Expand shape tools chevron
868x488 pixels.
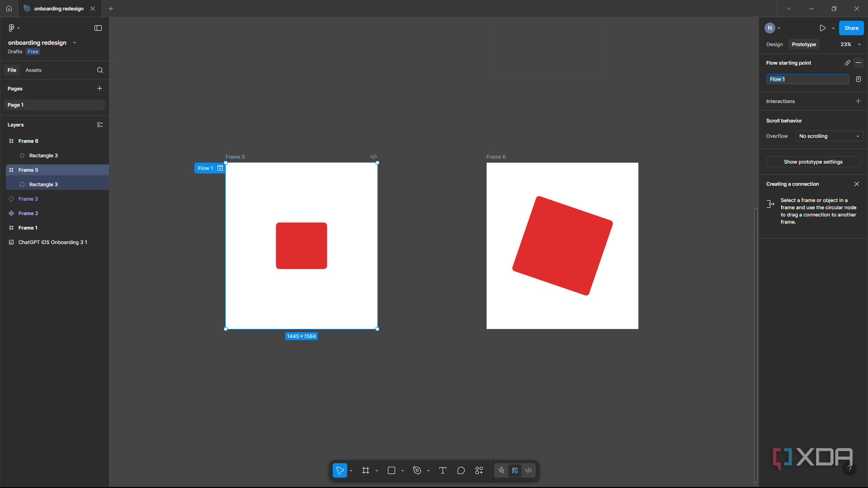point(402,470)
